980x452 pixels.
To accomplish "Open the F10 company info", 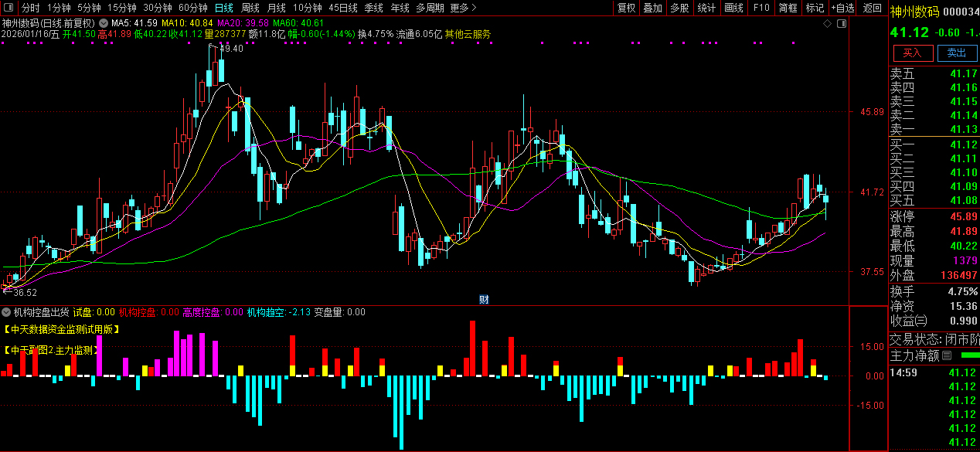I will tap(761, 8).
